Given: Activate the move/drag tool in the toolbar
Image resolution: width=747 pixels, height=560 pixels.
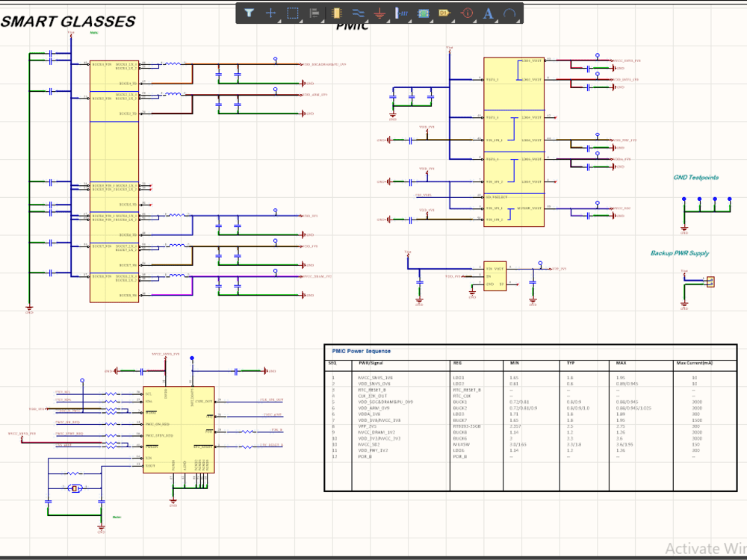Looking at the screenshot, I should tap(271, 13).
